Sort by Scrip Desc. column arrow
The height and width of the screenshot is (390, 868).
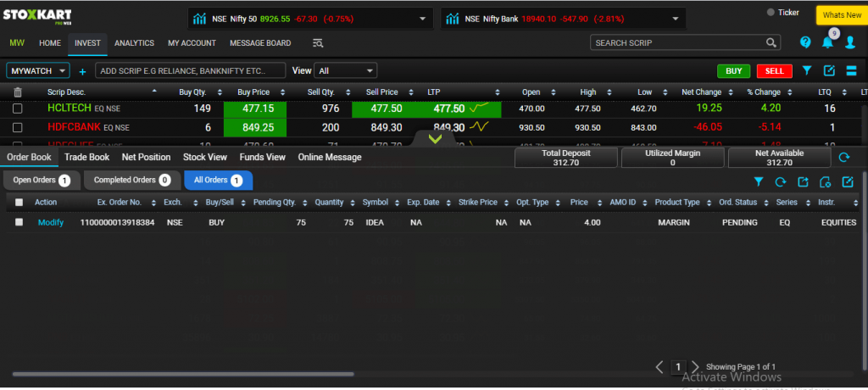click(x=154, y=91)
